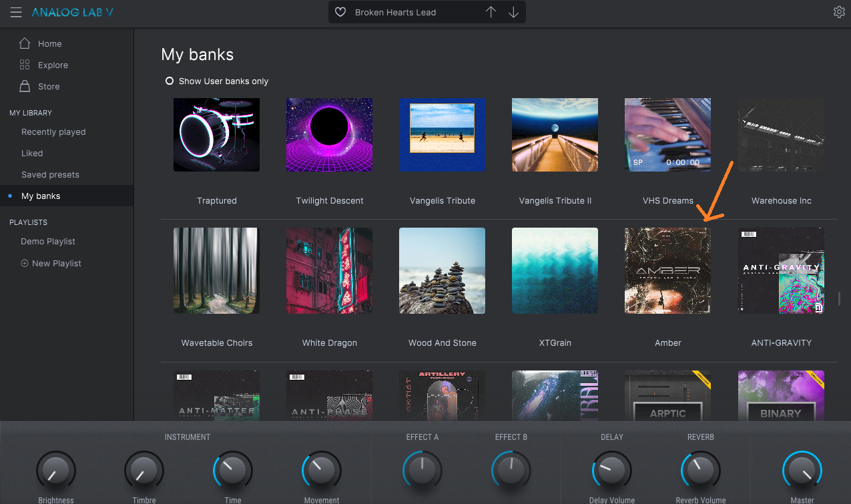This screenshot has height=504, width=851.
Task: Open the Liked presets list
Action: click(32, 153)
